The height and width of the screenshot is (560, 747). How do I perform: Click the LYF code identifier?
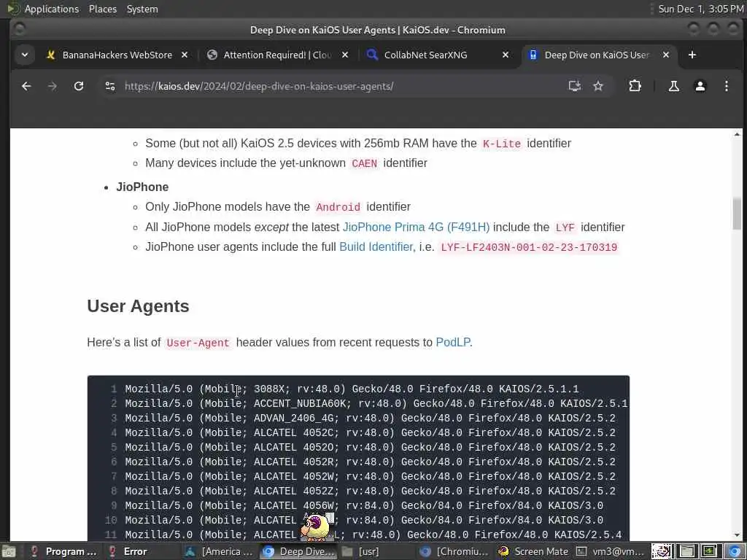565,227
